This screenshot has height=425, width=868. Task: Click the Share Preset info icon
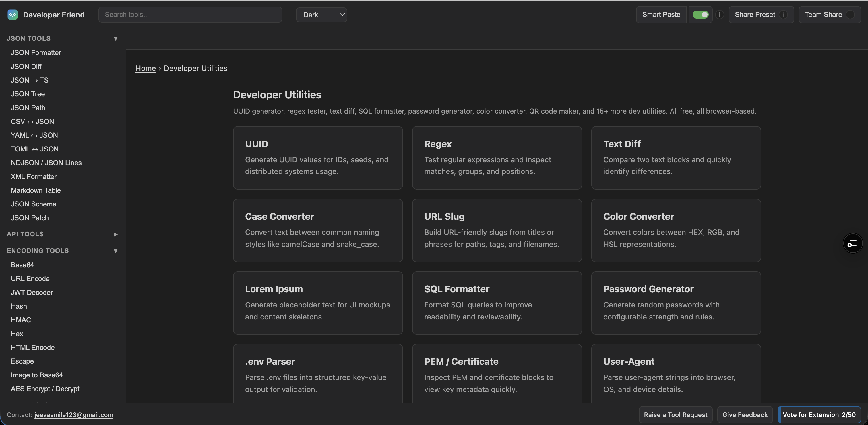click(x=783, y=14)
